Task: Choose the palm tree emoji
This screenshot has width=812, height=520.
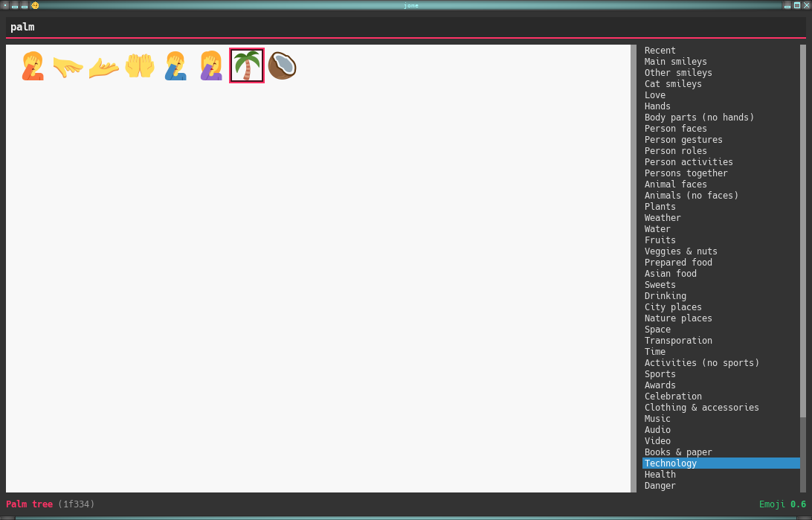Action: [247, 65]
